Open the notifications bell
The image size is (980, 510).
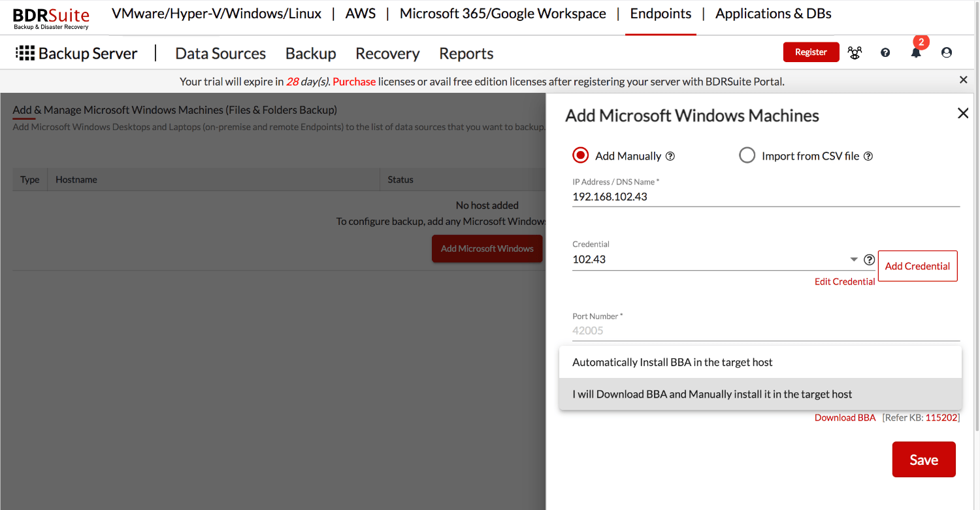[x=916, y=52]
